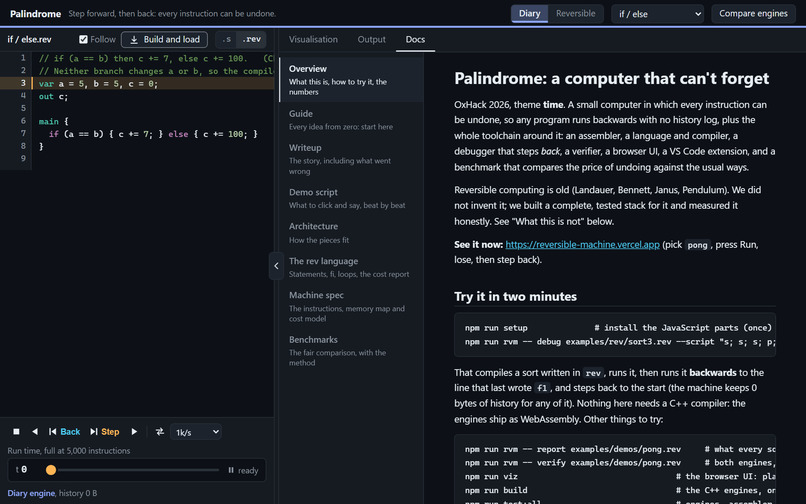Select the Docs tab
The height and width of the screenshot is (504, 806).
(415, 39)
